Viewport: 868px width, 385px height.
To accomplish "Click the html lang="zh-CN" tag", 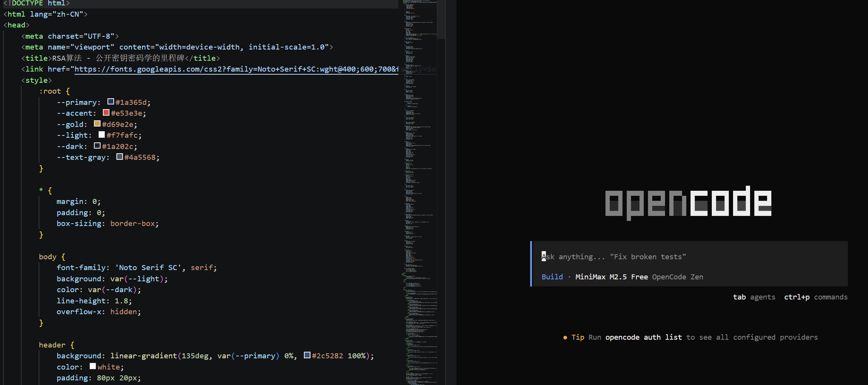I will 45,14.
